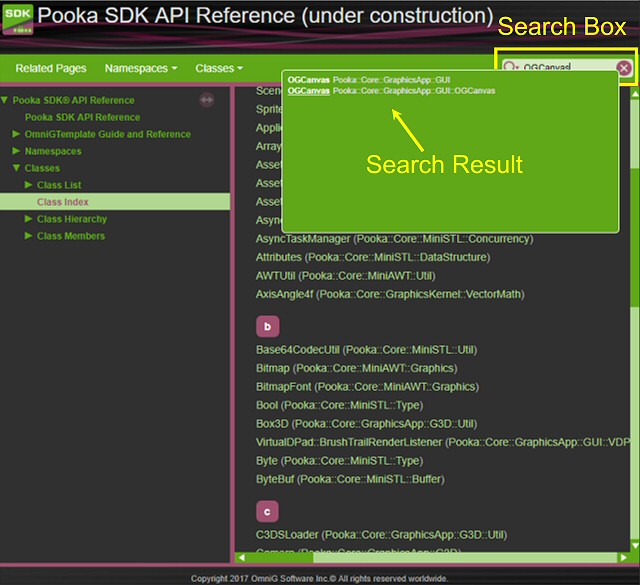The height and width of the screenshot is (585, 640).
Task: Open Related Pages tab
Action: [51, 68]
